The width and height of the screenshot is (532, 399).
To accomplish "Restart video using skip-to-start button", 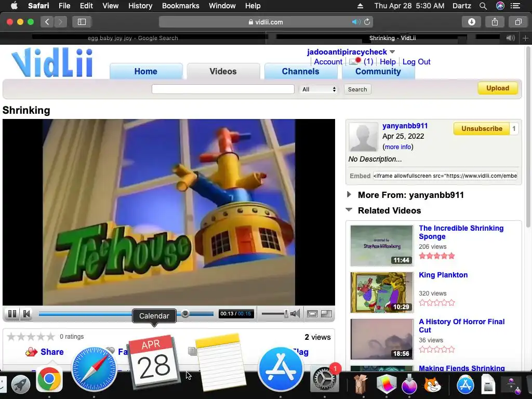I will pos(26,314).
